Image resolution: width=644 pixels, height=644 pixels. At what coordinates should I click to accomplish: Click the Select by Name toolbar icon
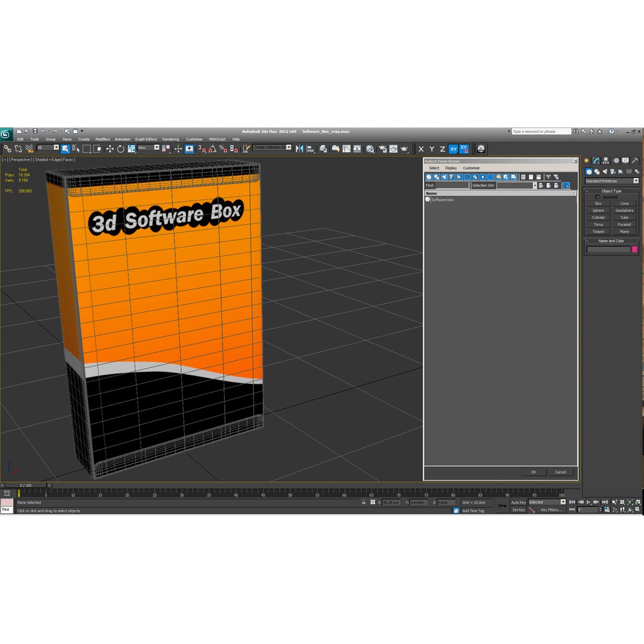click(x=76, y=149)
